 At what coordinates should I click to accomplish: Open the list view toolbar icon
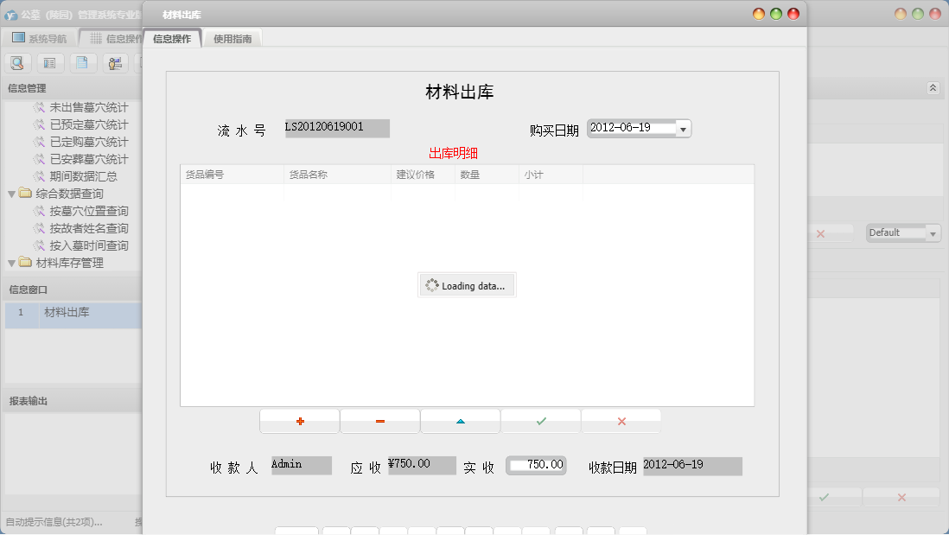click(x=49, y=62)
